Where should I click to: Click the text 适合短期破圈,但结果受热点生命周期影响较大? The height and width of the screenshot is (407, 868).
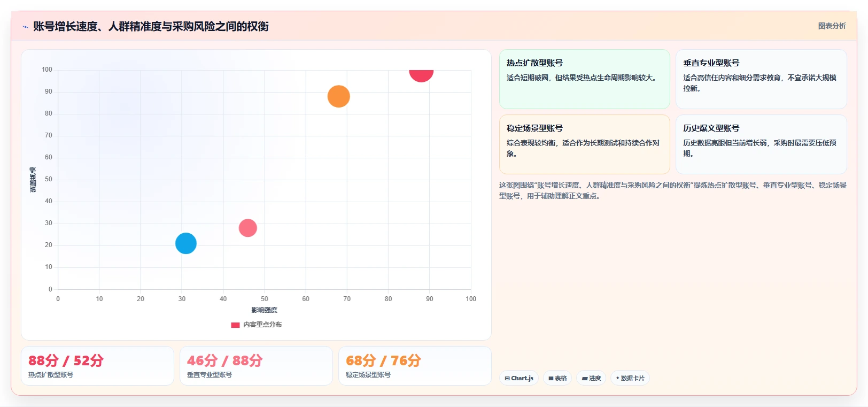(583, 78)
